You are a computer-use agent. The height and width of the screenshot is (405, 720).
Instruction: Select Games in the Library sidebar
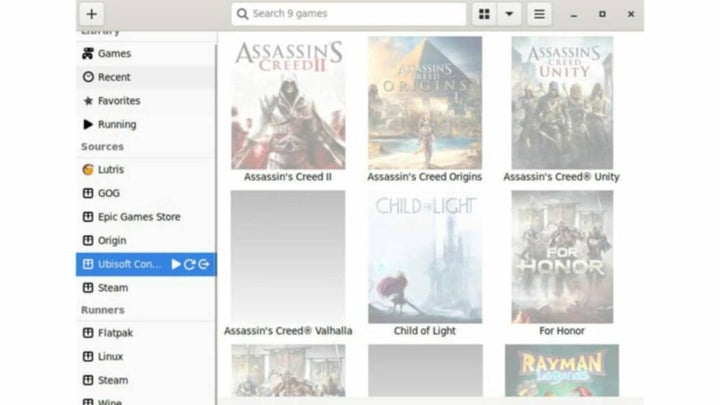click(x=113, y=53)
